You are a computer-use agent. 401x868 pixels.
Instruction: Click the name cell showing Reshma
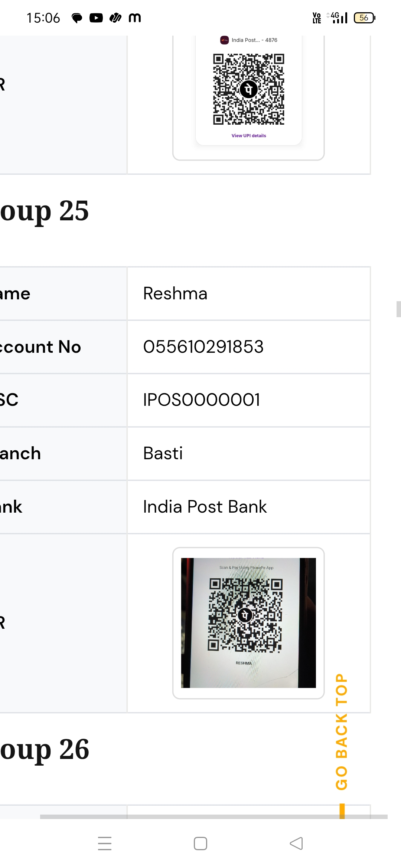pyautogui.click(x=175, y=293)
